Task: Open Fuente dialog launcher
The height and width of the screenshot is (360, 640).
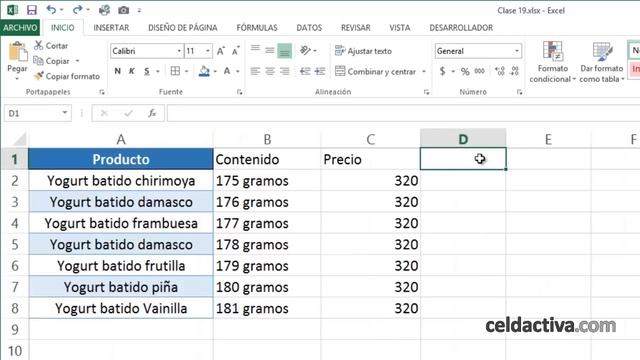Action: click(x=240, y=92)
